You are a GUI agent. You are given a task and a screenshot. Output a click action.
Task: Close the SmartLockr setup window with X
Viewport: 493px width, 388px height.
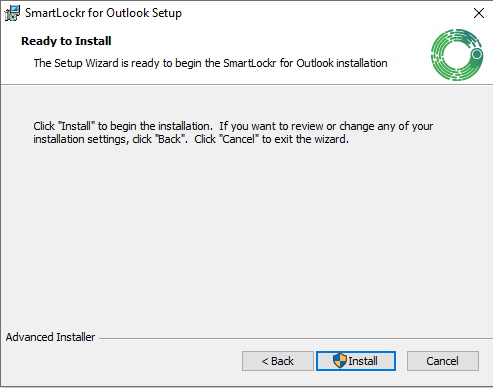coord(479,13)
